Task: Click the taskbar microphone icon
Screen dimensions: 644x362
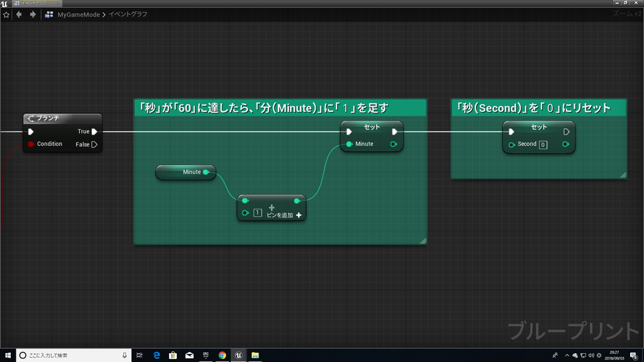Action: 125,356
